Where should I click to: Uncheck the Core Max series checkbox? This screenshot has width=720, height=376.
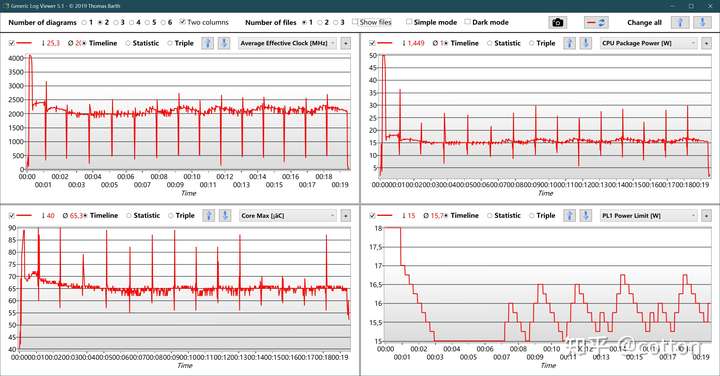point(12,215)
